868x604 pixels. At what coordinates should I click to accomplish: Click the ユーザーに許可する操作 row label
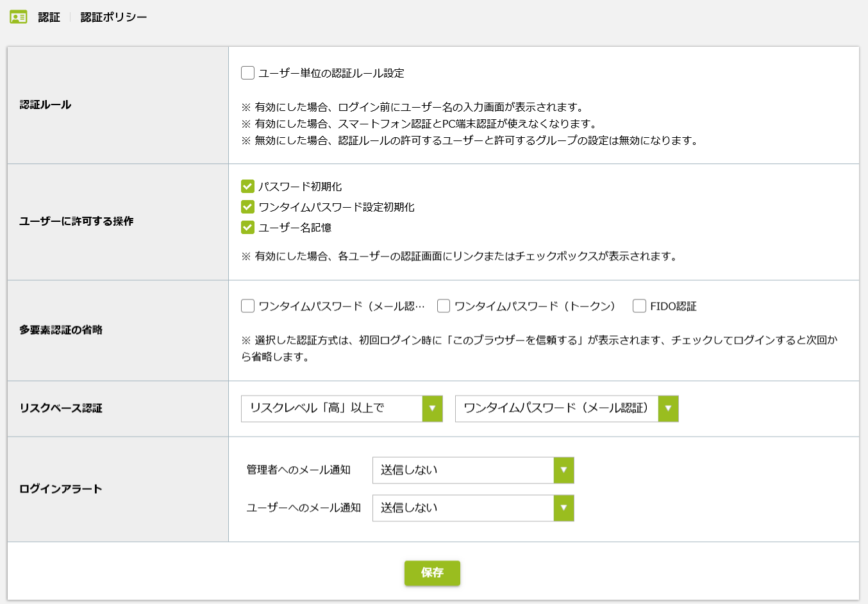tap(76, 221)
